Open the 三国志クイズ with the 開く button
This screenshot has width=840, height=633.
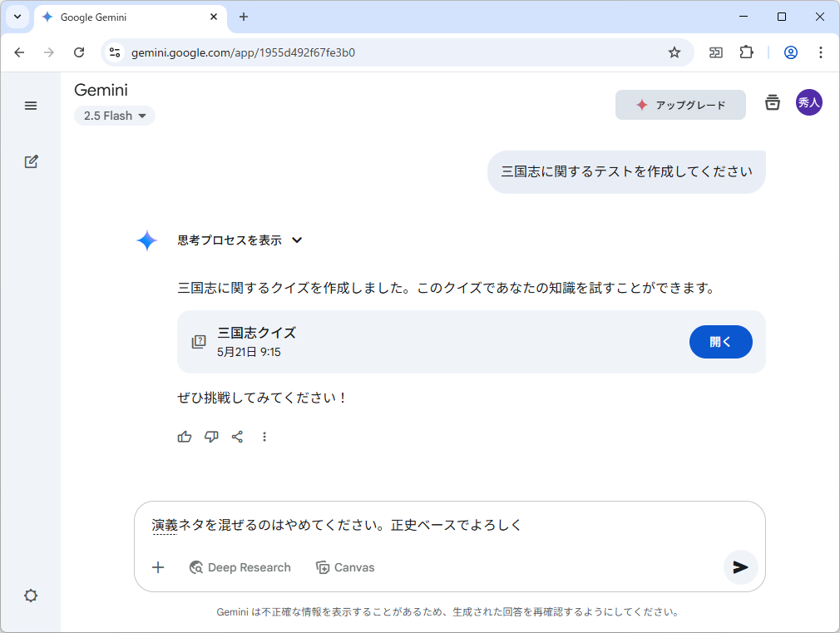[720, 342]
